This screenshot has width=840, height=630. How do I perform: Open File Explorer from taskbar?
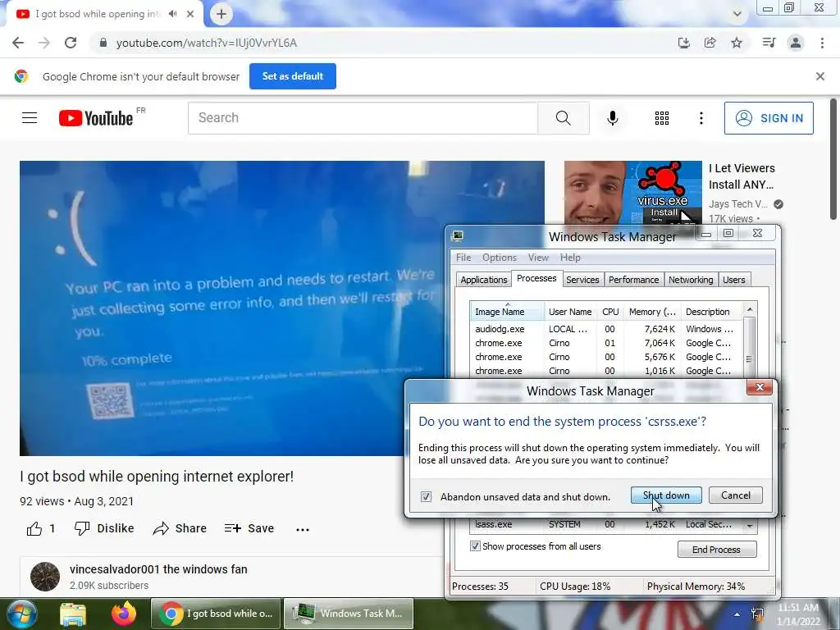73,614
